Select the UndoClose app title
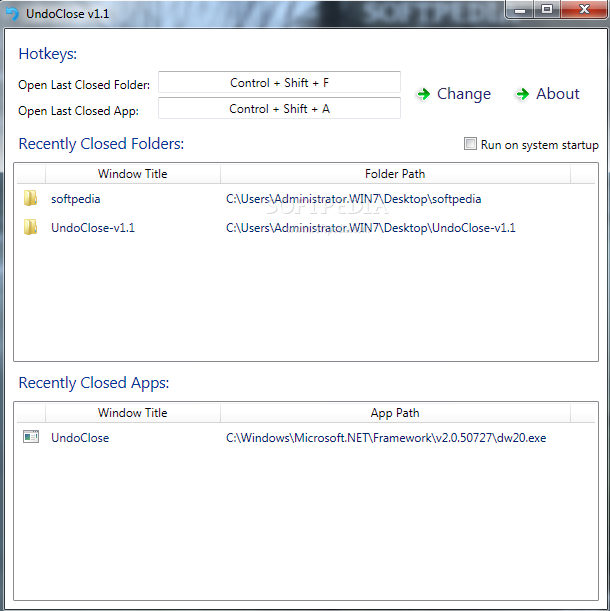Screen dimensions: 610x611 (80, 438)
